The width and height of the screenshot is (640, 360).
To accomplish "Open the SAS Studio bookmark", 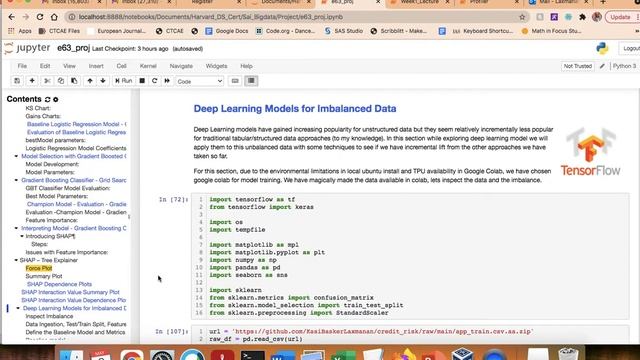I will pyautogui.click(x=343, y=31).
